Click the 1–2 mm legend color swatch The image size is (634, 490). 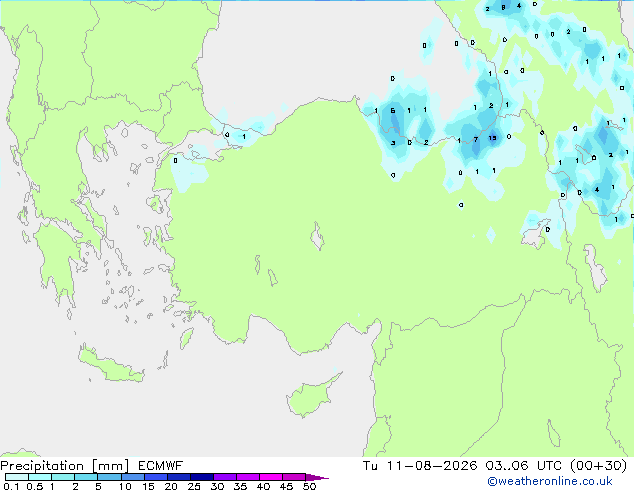tap(63, 477)
